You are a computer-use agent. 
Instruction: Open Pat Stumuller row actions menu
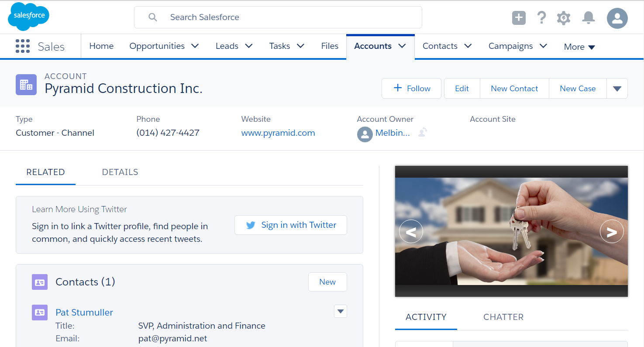coord(341,311)
